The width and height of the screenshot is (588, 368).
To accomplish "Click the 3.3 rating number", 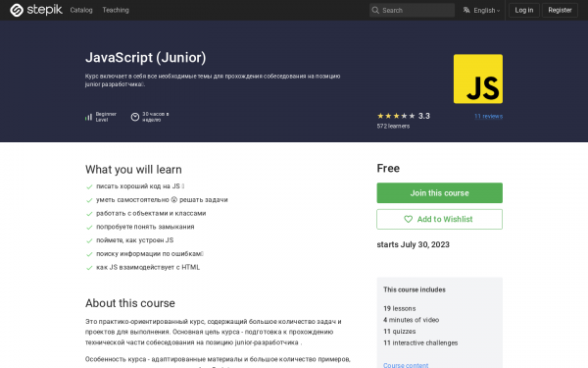I will tap(424, 116).
